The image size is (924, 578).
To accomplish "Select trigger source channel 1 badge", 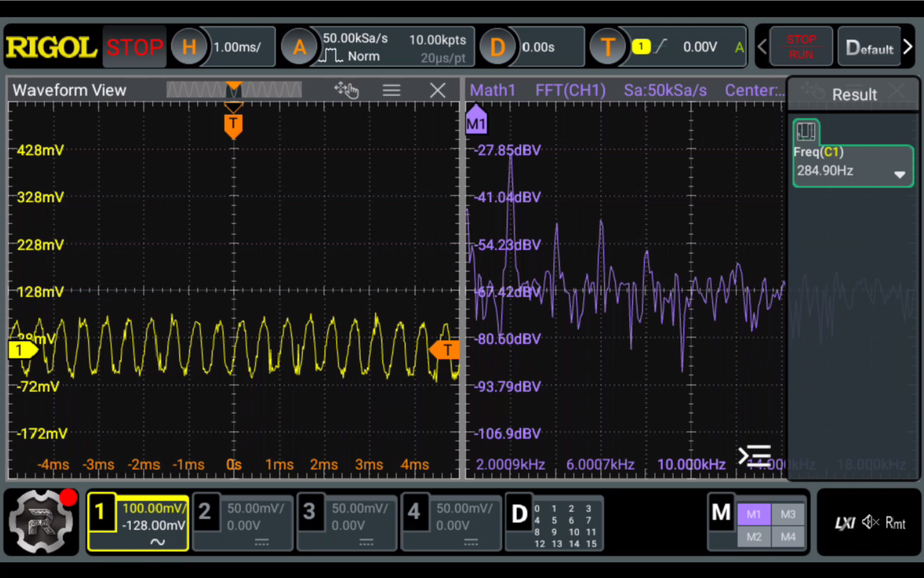I will (641, 47).
